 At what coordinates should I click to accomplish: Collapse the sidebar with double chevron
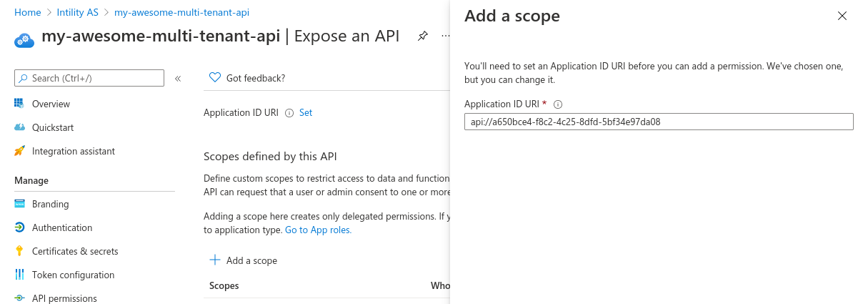coord(178,78)
